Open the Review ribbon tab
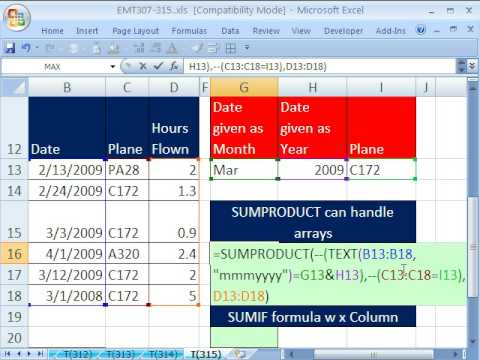The width and height of the screenshot is (480, 360). 266,31
